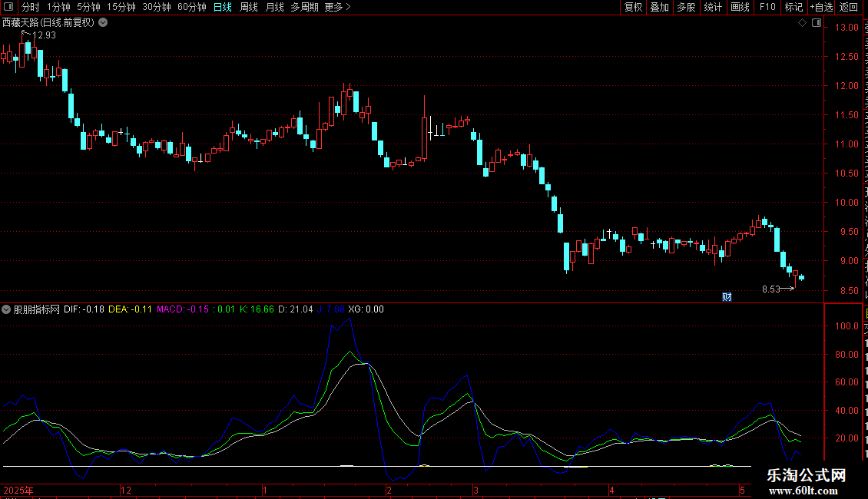Click the MACD: -0.15 indicator value
The height and width of the screenshot is (499, 868).
click(183, 309)
